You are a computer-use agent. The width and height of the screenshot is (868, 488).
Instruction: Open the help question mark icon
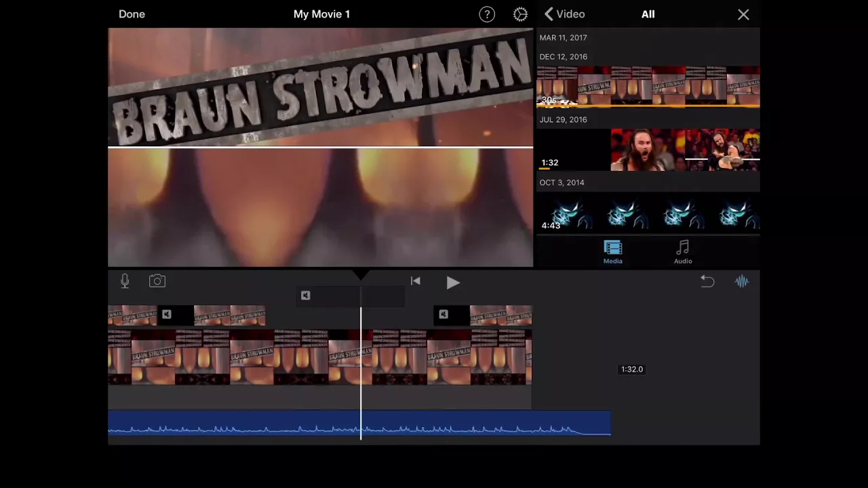tap(487, 14)
